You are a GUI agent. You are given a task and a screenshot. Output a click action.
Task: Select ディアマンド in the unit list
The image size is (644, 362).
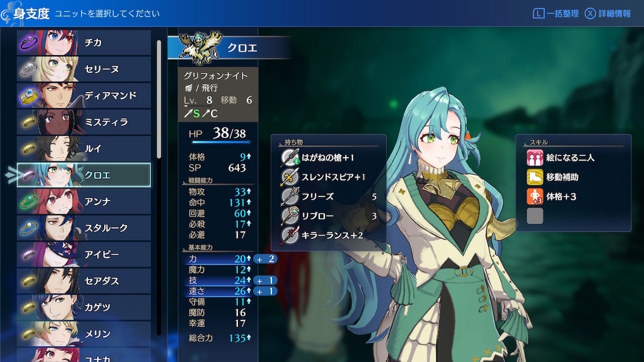84,95
